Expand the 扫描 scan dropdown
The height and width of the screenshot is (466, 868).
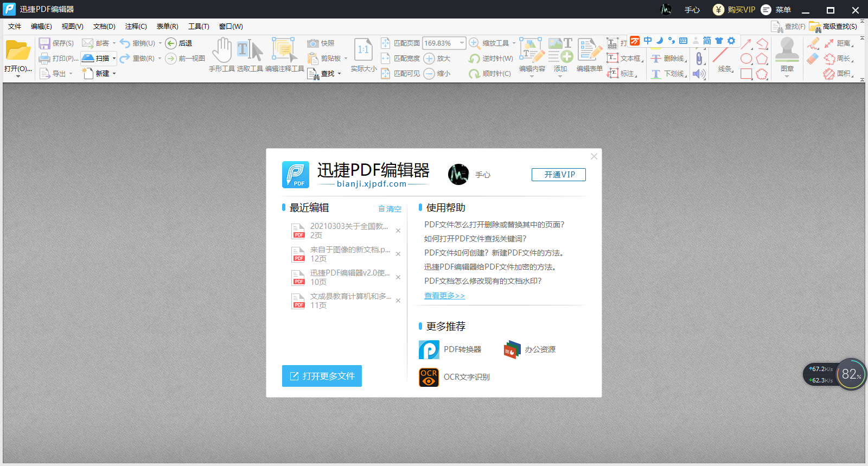click(114, 59)
